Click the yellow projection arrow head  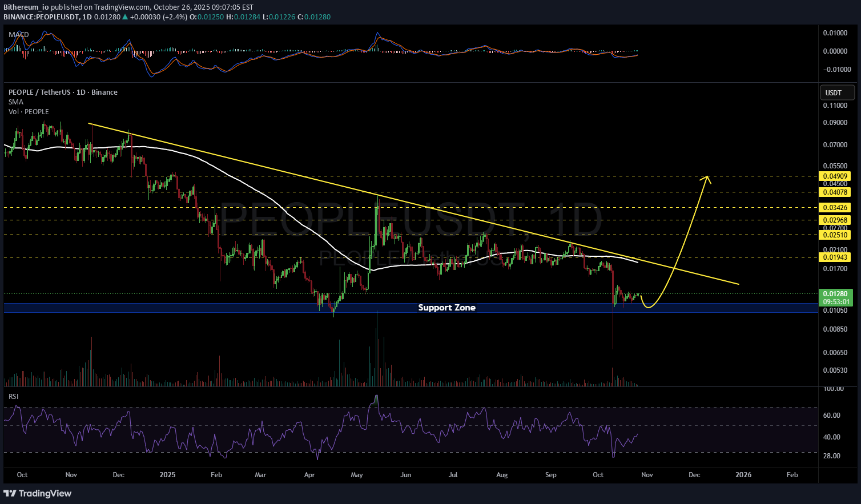pyautogui.click(x=707, y=179)
